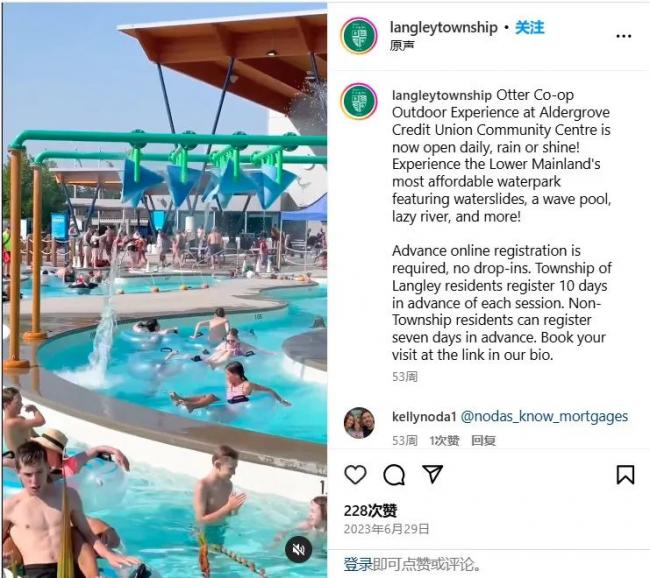Image resolution: width=650 pixels, height=578 pixels.
Task: Like the post with the heart icon
Action: click(355, 475)
